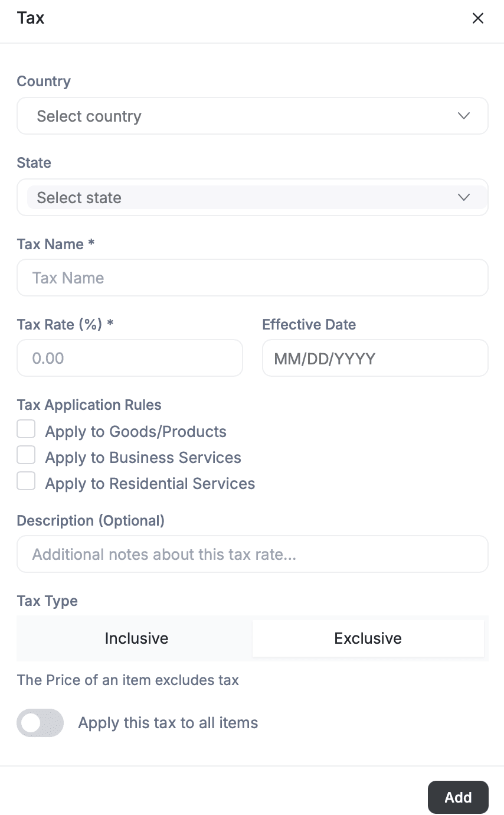Screen dimensions: 504x815
Task: Click the optional Description notes field
Action: click(x=253, y=554)
